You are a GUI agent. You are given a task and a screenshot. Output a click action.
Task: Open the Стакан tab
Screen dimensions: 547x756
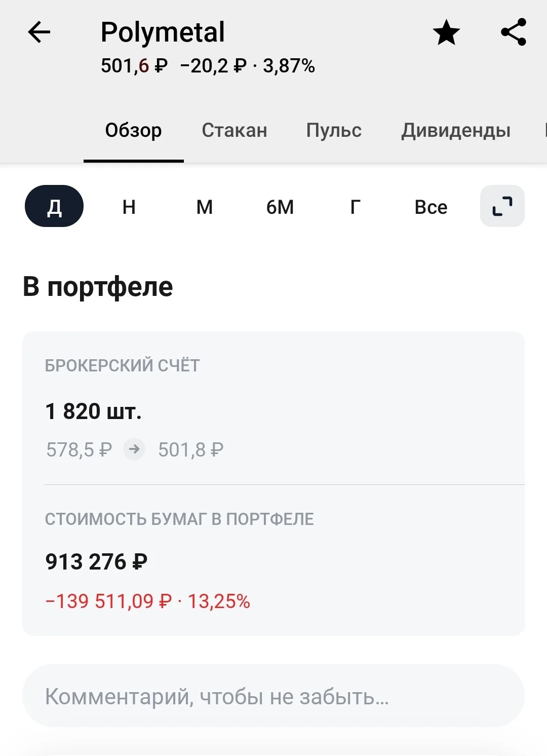pyautogui.click(x=234, y=130)
